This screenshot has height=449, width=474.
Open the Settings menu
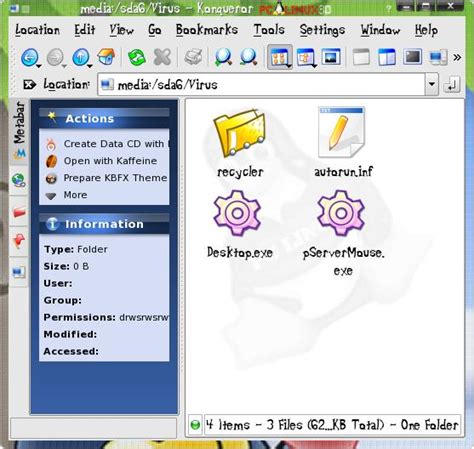point(322,30)
